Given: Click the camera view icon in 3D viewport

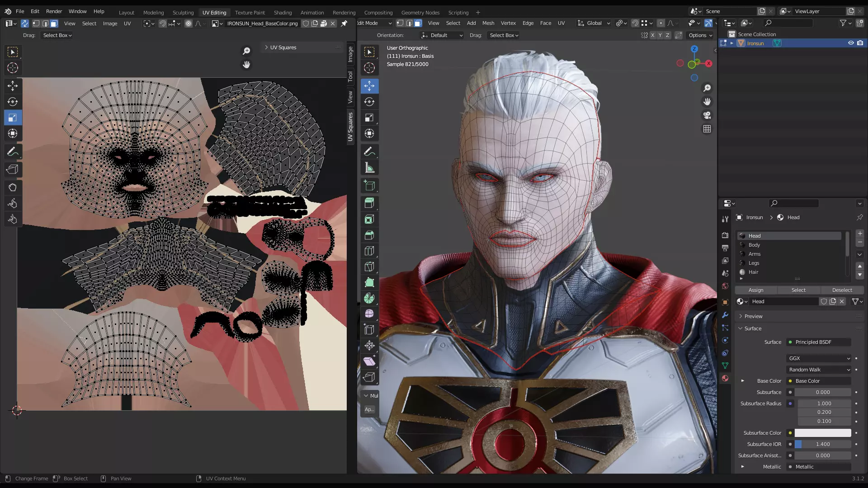Looking at the screenshot, I should [x=707, y=115].
